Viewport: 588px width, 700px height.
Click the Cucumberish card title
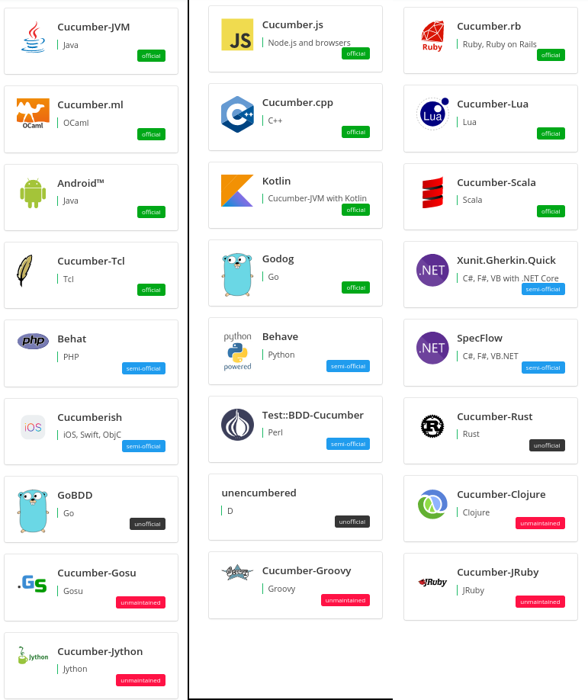pyautogui.click(x=89, y=417)
